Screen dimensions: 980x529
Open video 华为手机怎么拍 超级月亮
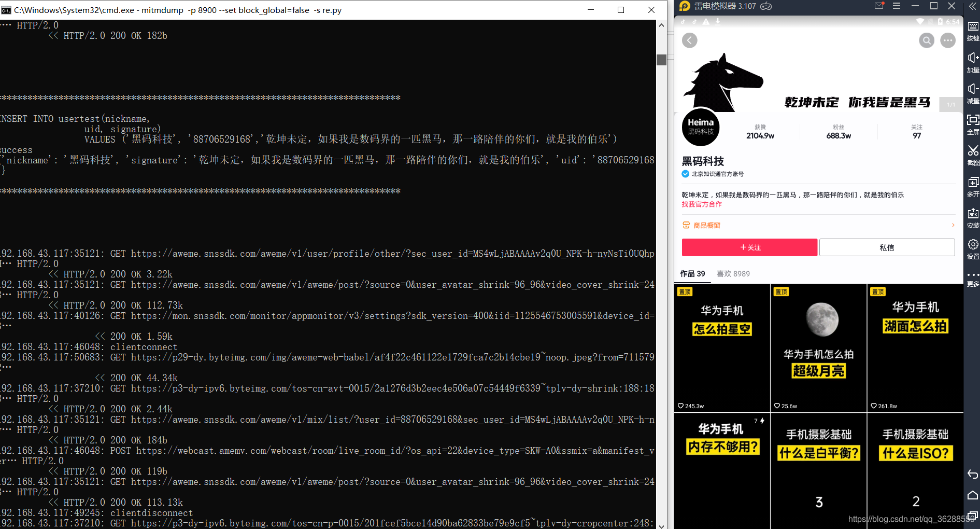(x=818, y=348)
